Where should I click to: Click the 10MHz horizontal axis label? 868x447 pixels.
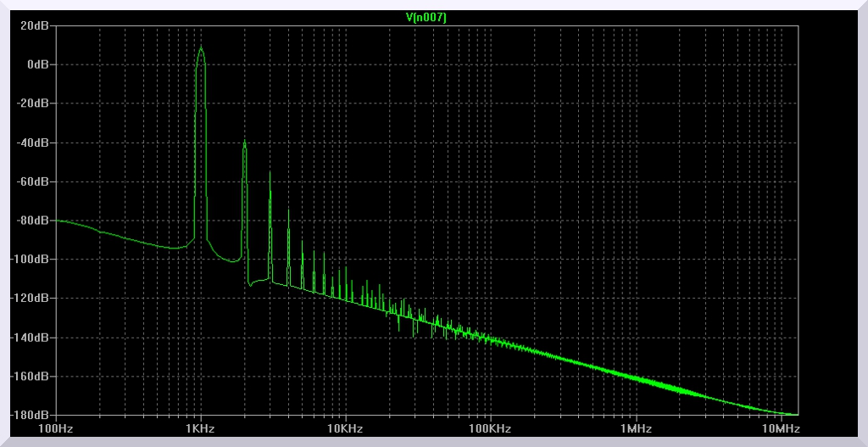tap(780, 429)
